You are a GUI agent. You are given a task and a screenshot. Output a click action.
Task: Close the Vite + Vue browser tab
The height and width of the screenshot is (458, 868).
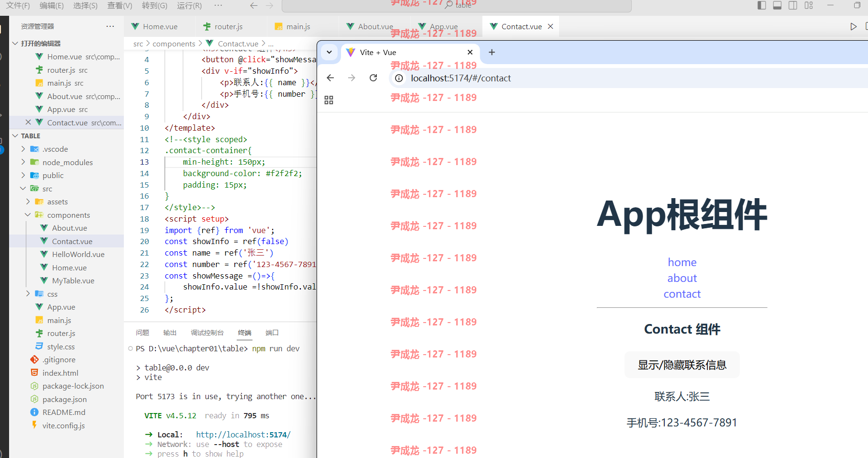coord(470,52)
